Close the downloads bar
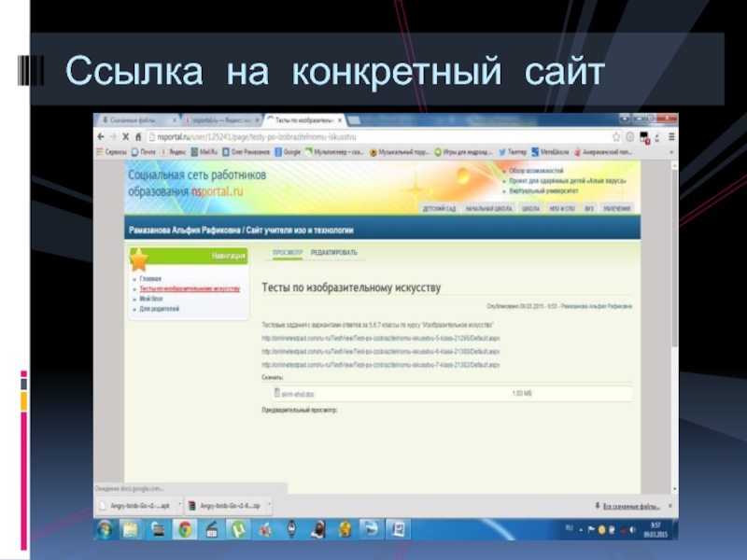 (670, 506)
